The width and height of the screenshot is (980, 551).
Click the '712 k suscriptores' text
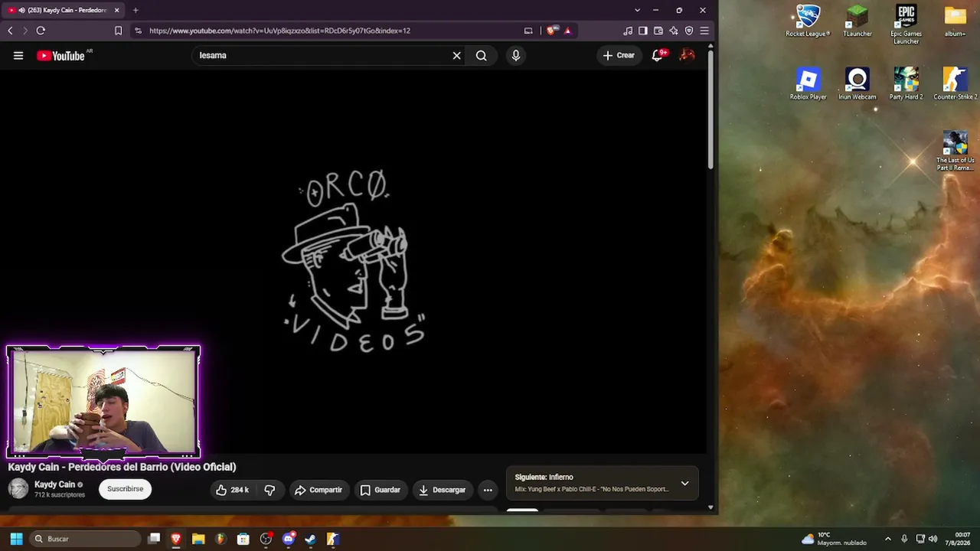[60, 495]
